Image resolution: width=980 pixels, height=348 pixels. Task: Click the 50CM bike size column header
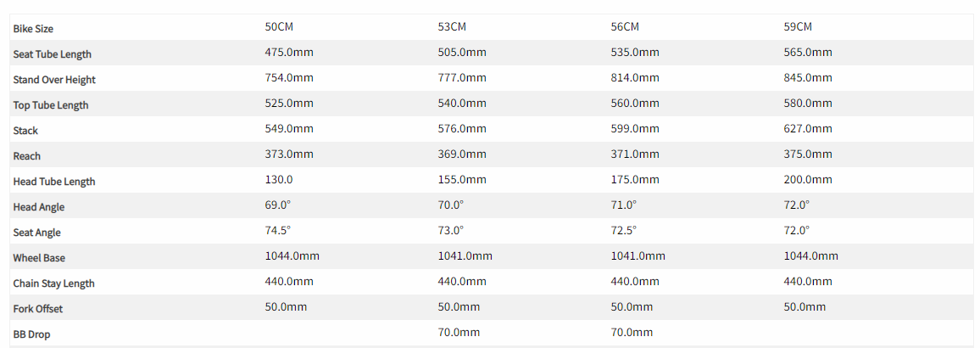pos(279,26)
